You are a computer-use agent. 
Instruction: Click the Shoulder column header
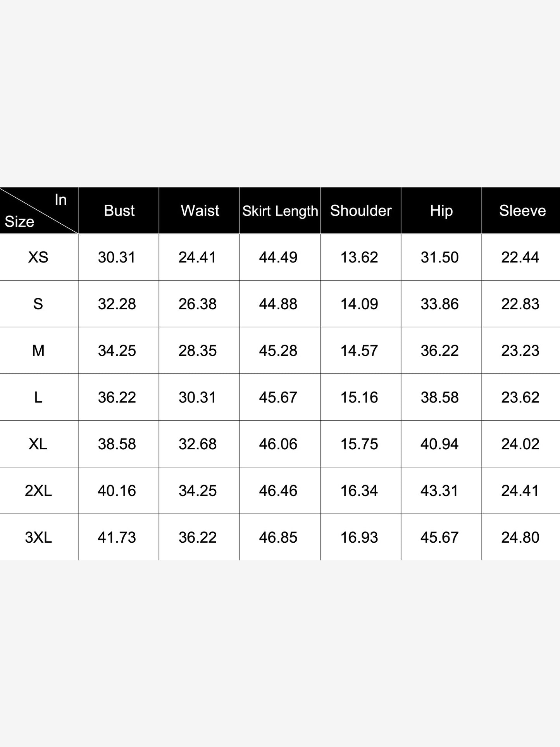[360, 210]
